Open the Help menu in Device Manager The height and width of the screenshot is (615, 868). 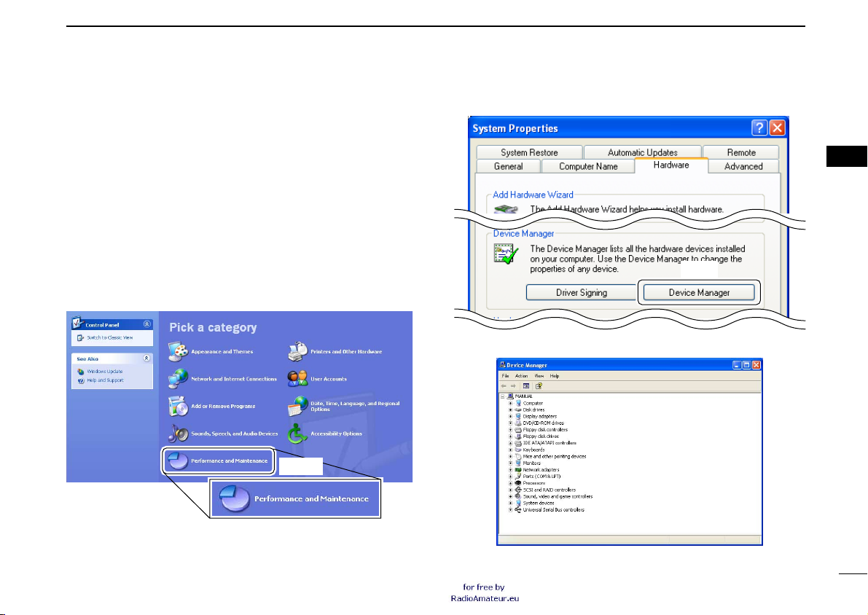pyautogui.click(x=555, y=376)
